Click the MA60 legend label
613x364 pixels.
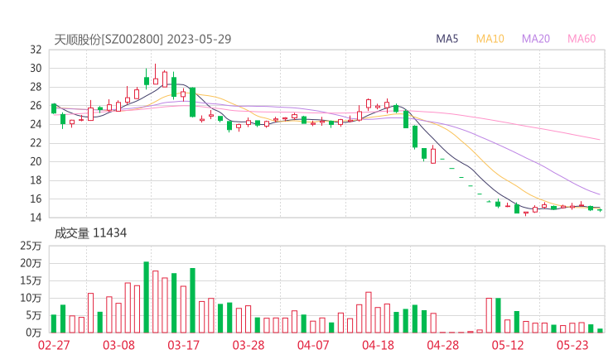tap(582, 39)
